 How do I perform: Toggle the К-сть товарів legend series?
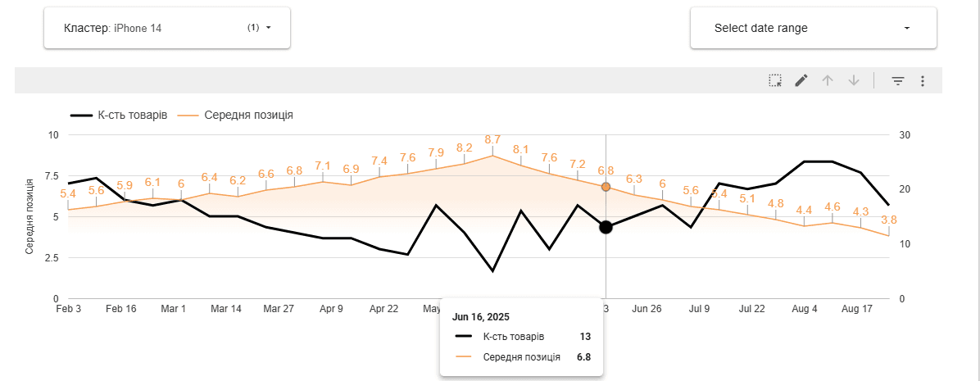coord(119,116)
